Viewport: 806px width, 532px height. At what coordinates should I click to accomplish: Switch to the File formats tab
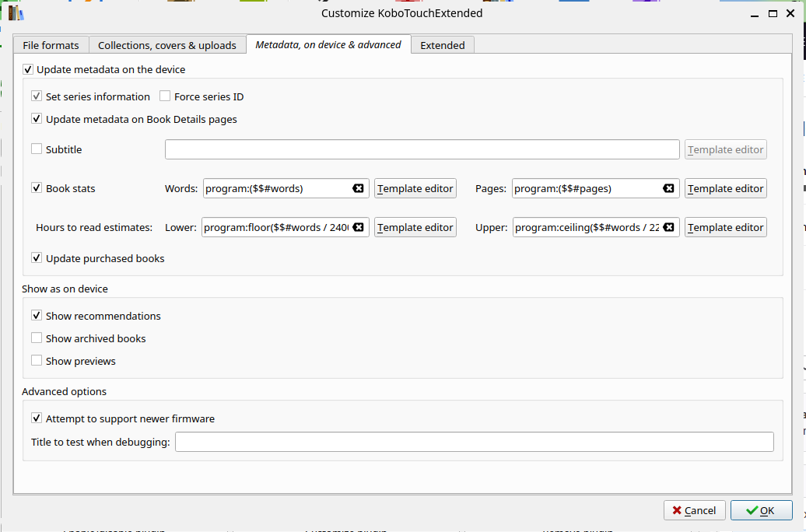(x=51, y=45)
